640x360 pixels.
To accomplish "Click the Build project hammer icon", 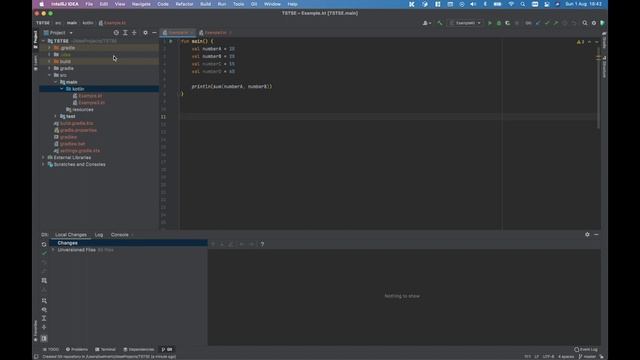I will coord(440,23).
